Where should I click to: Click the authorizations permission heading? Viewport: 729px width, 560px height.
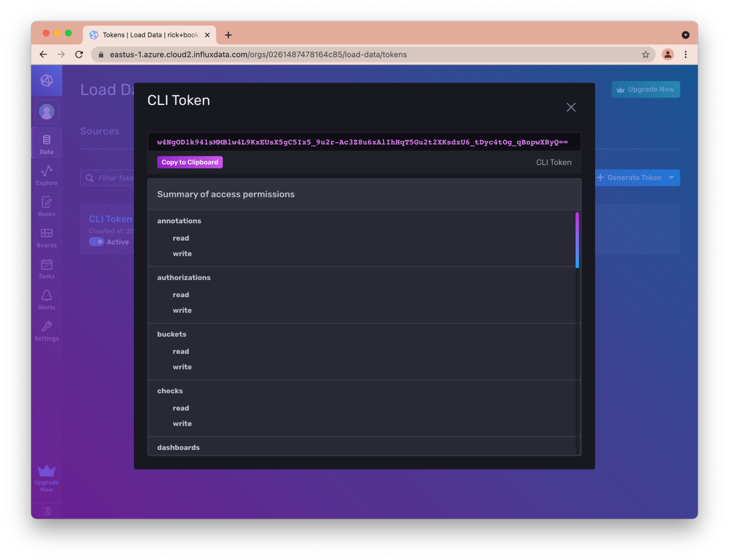click(x=184, y=277)
